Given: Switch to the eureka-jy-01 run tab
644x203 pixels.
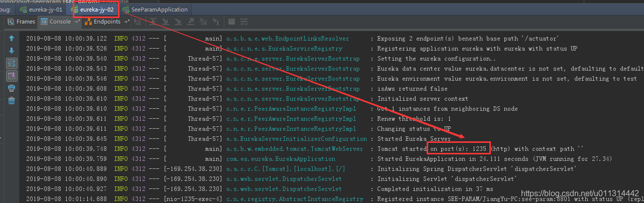Looking at the screenshot, I should (40, 10).
